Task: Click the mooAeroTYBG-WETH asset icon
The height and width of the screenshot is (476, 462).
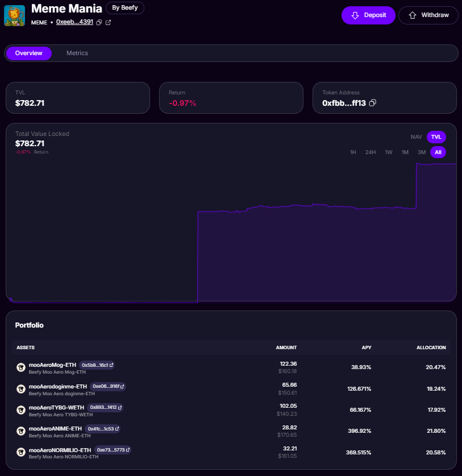Action: [21, 410]
